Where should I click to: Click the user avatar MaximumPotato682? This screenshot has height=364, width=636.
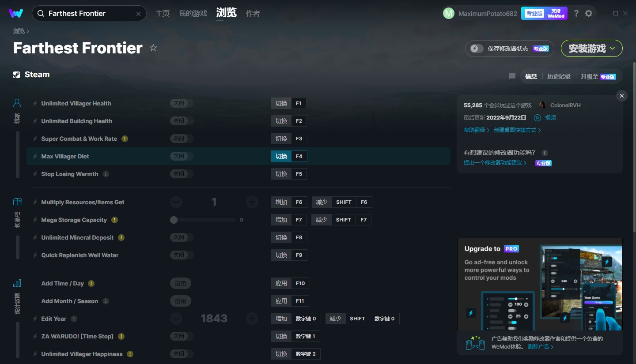[449, 13]
